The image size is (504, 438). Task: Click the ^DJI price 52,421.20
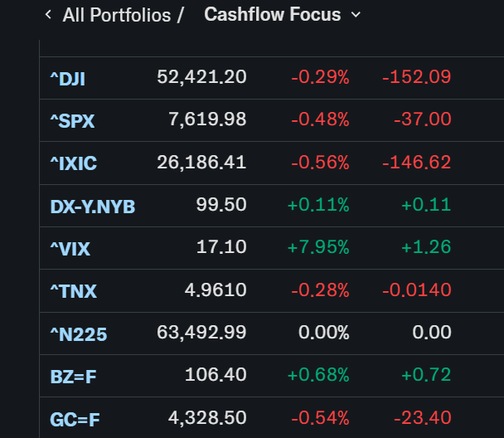click(201, 77)
